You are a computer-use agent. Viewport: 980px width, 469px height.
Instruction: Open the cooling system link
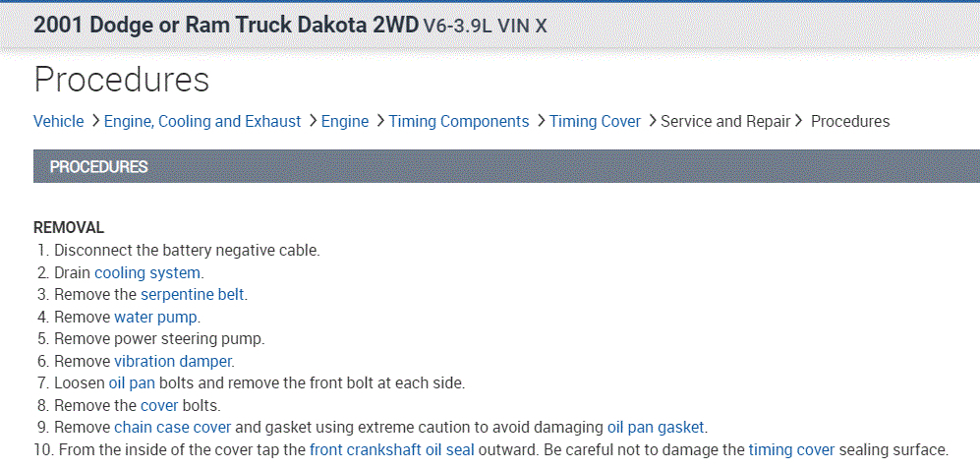[x=146, y=272]
